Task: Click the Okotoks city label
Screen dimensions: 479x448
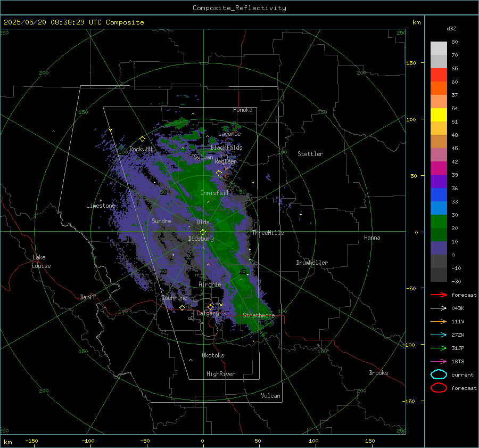Action: pos(213,355)
